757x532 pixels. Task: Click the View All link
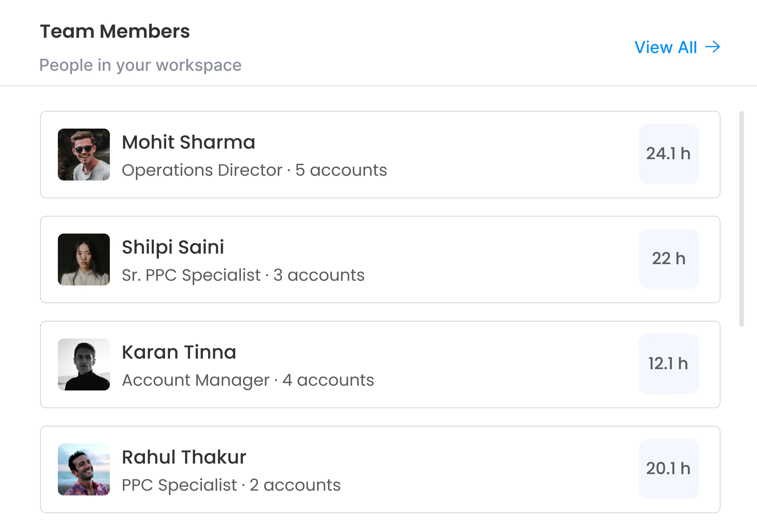pyautogui.click(x=677, y=47)
